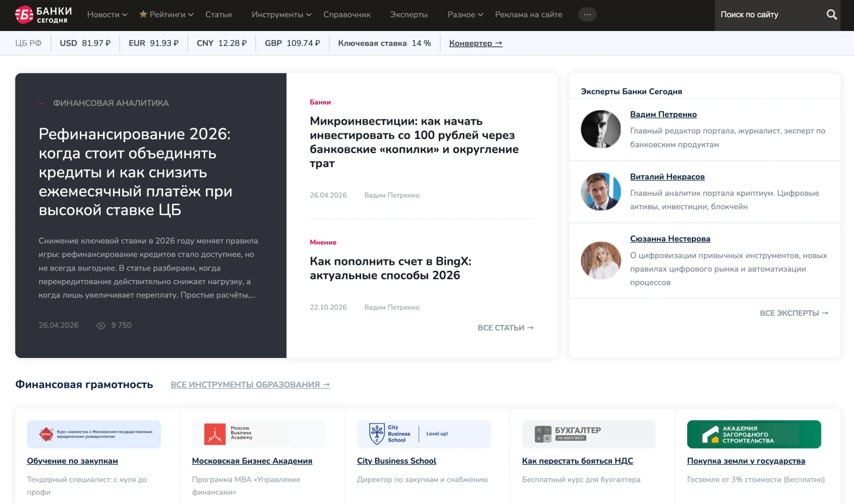Open Как перестать бояться НДС link
This screenshot has width=854, height=504.
pyautogui.click(x=577, y=461)
